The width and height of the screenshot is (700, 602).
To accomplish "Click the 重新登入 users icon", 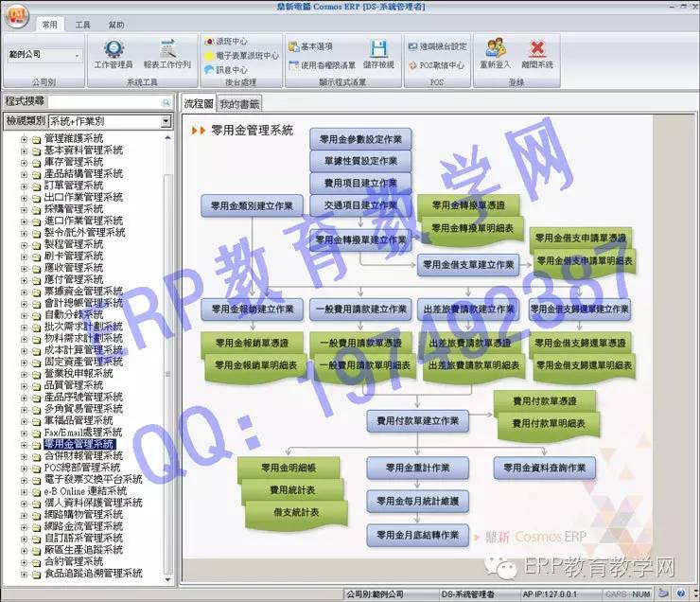I will pyautogui.click(x=495, y=55).
